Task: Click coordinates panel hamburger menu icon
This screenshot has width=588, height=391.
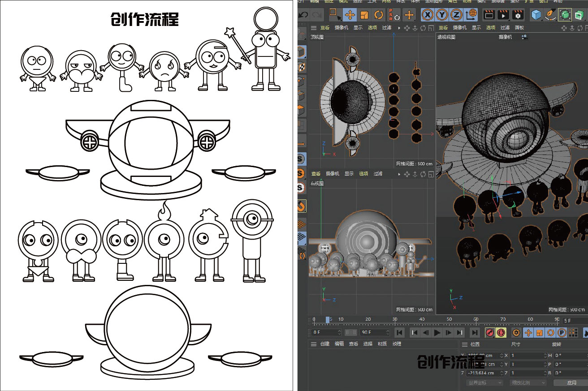Action: (464, 344)
